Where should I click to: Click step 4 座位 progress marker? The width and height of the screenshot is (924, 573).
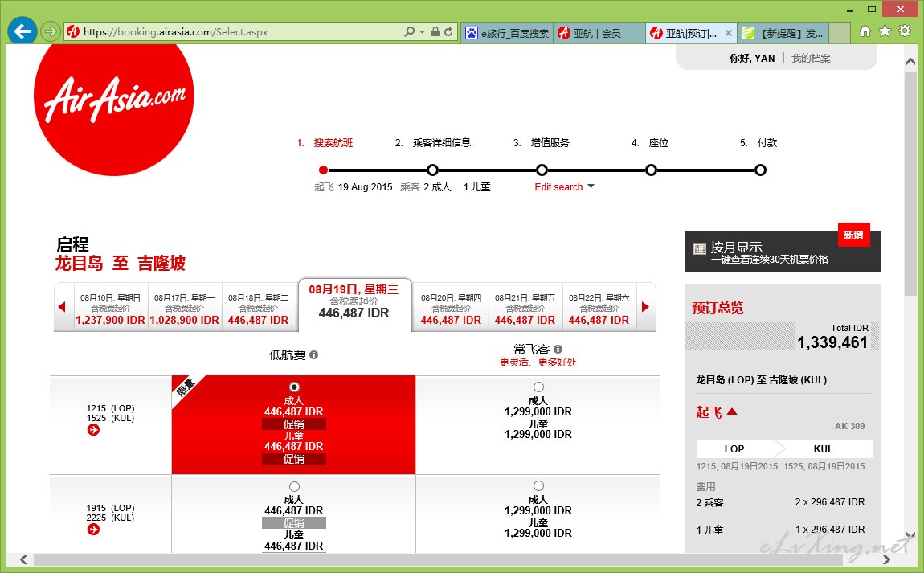click(651, 170)
